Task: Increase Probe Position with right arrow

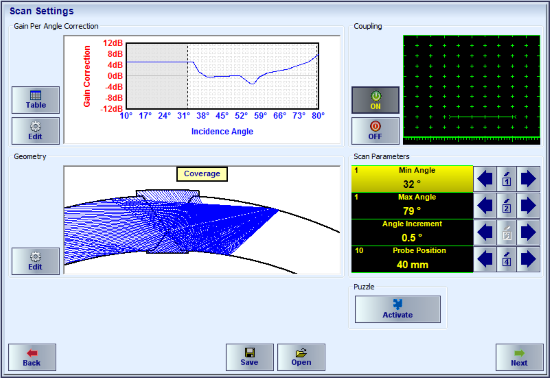Action: [528, 259]
